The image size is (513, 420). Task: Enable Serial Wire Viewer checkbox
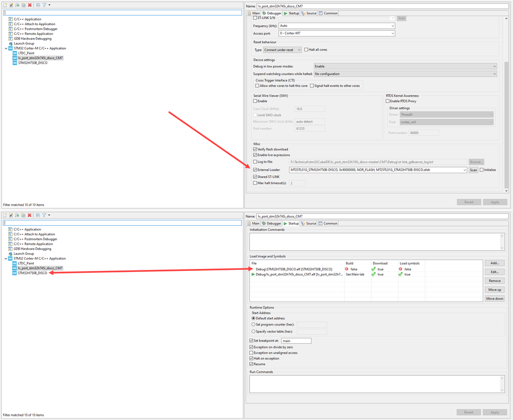(x=255, y=101)
